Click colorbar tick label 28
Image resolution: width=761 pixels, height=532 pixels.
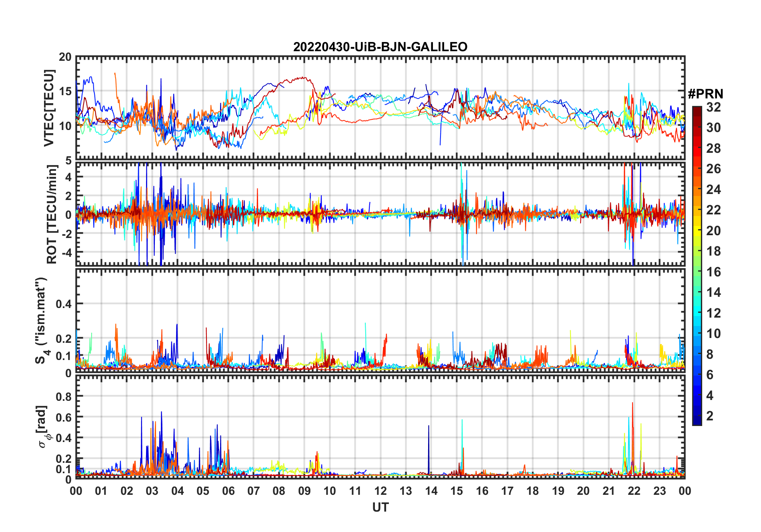coord(713,148)
